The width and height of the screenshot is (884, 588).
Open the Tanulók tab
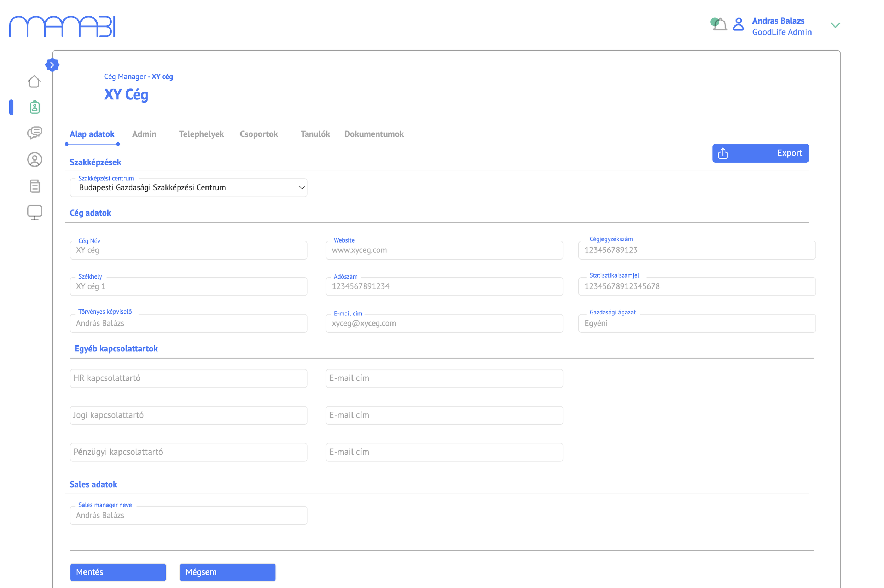pos(315,134)
